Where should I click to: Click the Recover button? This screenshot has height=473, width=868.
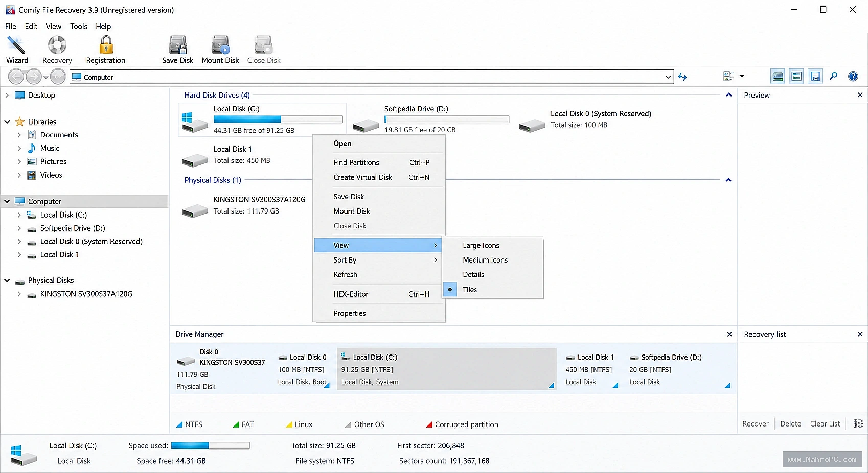click(755, 424)
